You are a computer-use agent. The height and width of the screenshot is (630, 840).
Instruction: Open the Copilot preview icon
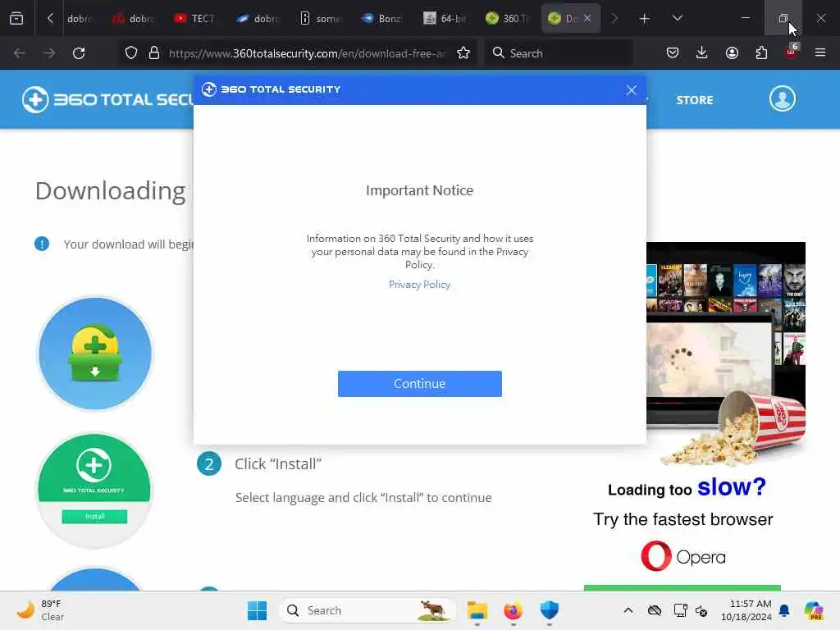(814, 610)
